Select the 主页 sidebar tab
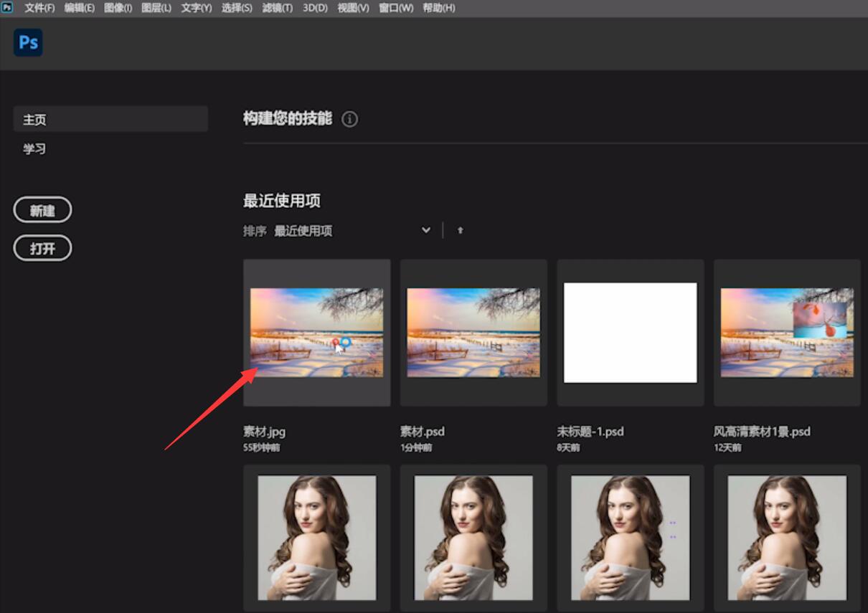The height and width of the screenshot is (613, 868). tap(110, 119)
